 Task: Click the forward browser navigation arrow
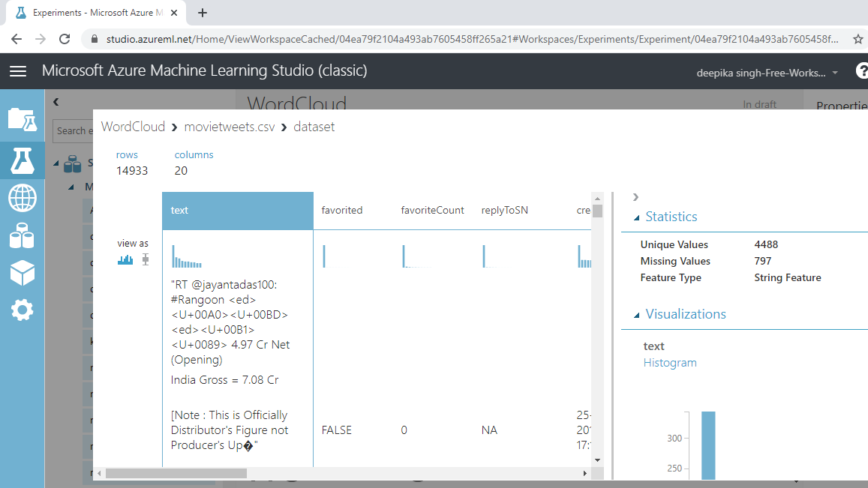coord(41,39)
